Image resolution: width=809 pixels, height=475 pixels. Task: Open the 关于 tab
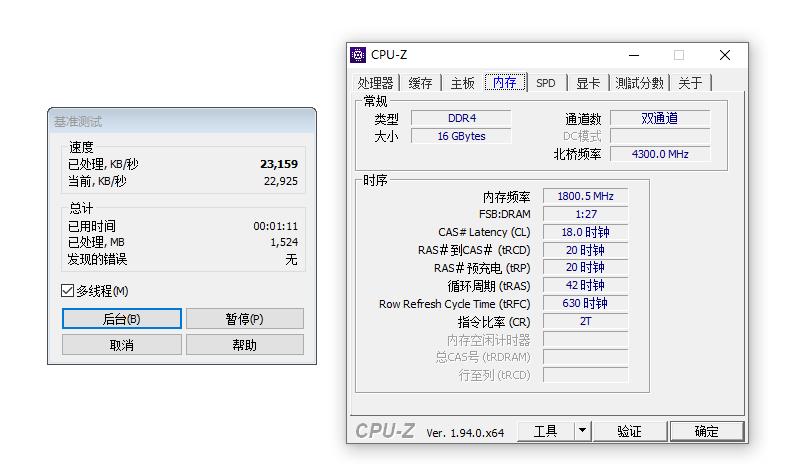tap(690, 83)
